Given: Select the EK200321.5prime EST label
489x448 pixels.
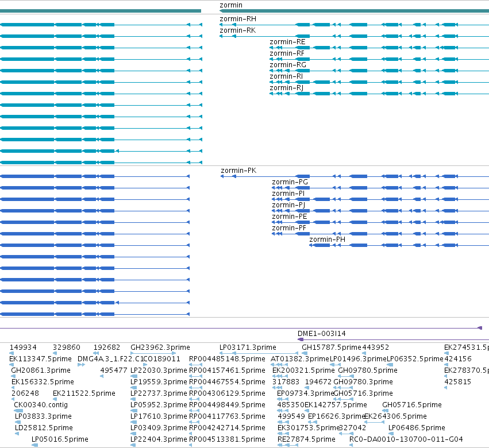Looking at the screenshot, I should 304,370.
